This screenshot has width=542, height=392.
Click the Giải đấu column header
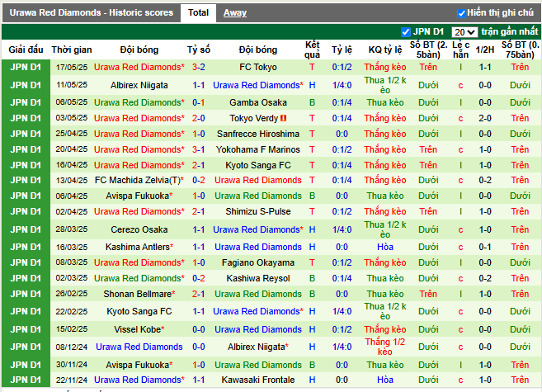click(26, 50)
